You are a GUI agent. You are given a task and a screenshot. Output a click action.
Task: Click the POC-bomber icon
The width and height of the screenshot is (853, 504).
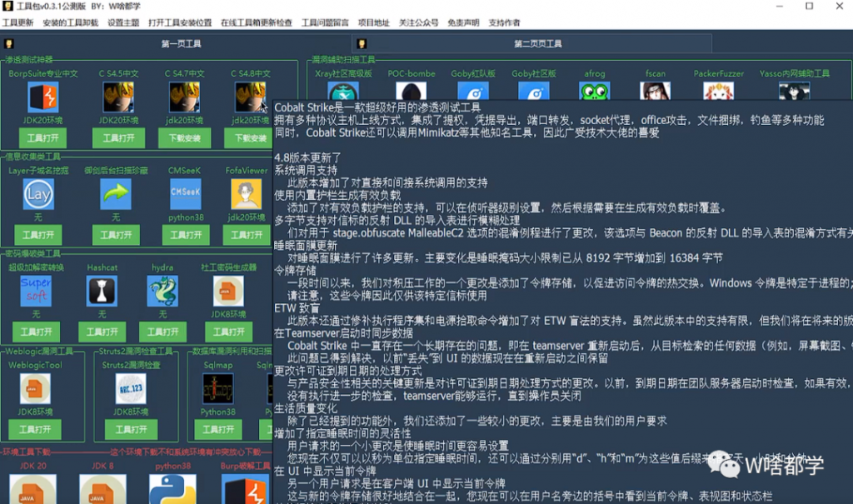[x=412, y=91]
